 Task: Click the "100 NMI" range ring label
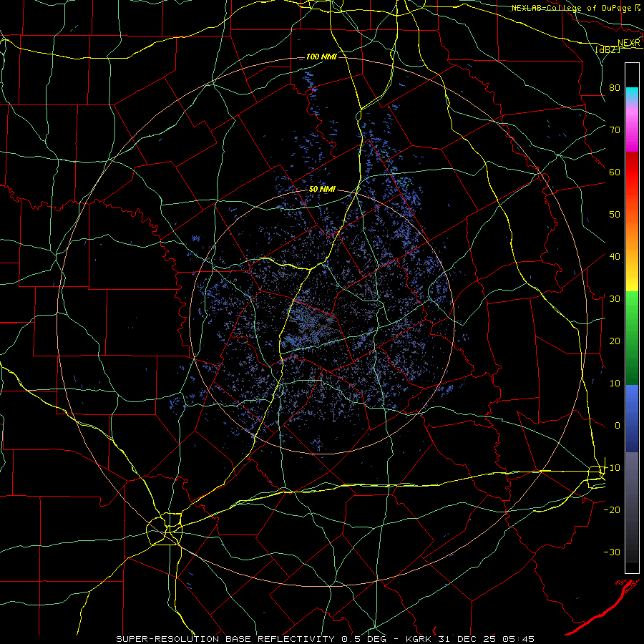321,57
